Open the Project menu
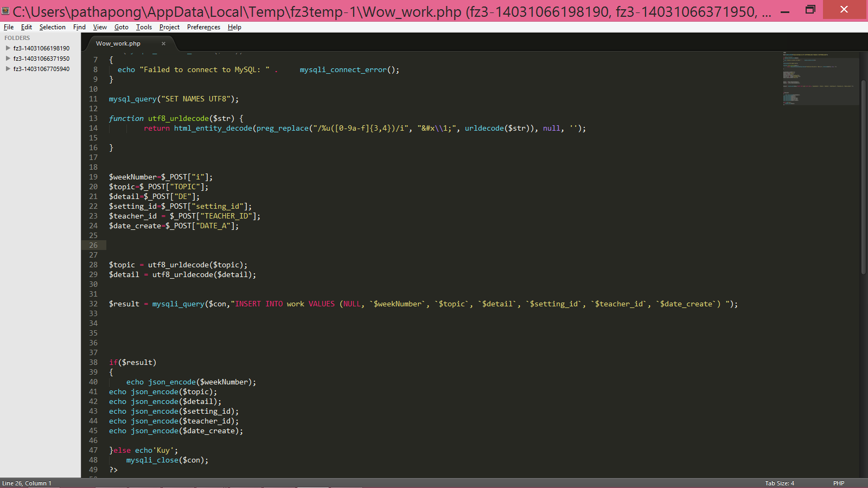 click(x=169, y=27)
